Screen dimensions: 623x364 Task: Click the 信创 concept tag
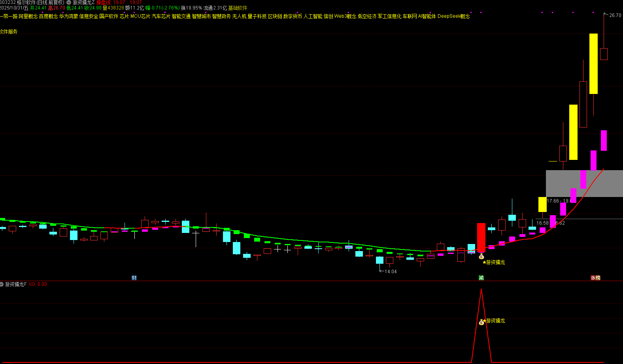tap(328, 16)
